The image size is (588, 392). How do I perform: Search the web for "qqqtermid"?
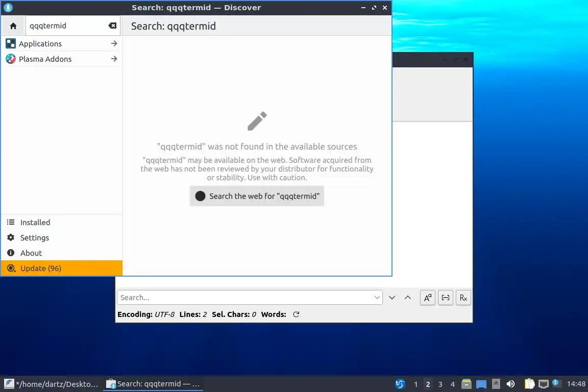(x=257, y=196)
